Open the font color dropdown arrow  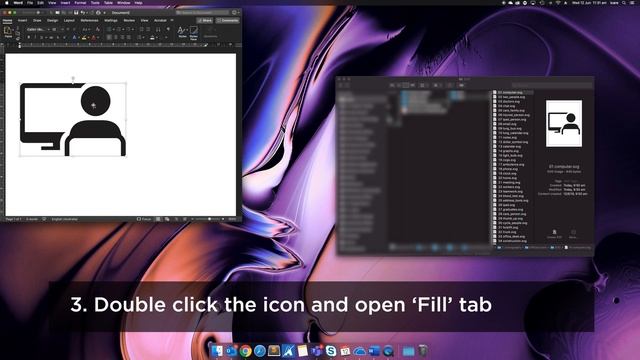pyautogui.click(x=98, y=37)
